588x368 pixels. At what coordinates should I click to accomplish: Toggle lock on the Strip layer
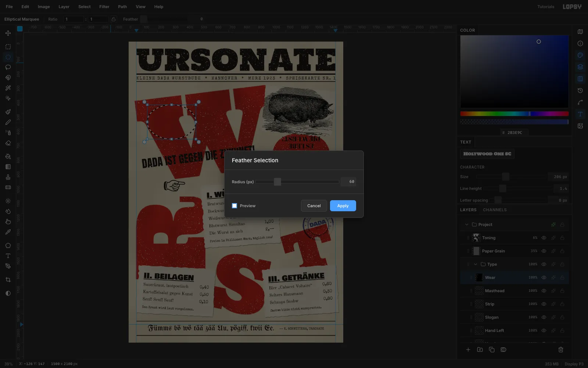[562, 304]
